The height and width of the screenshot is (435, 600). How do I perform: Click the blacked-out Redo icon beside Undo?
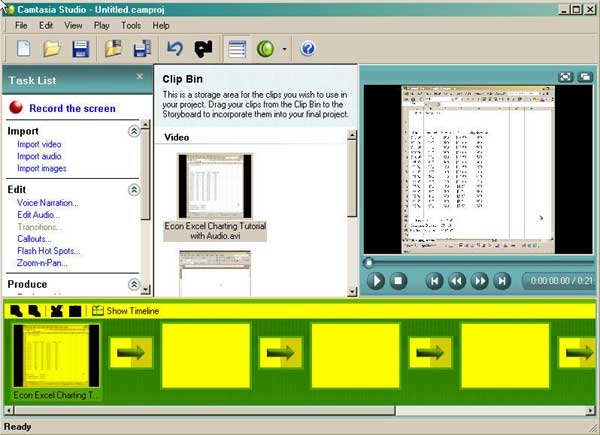pos(203,49)
